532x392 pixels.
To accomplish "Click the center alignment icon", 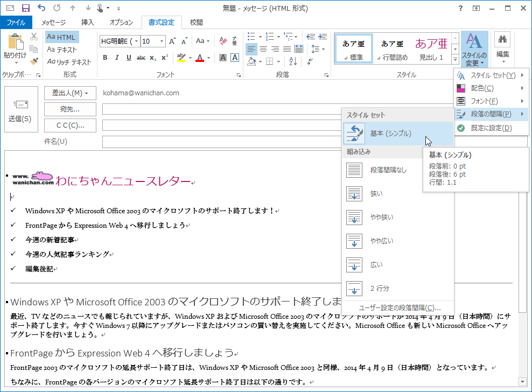I will [263, 49].
